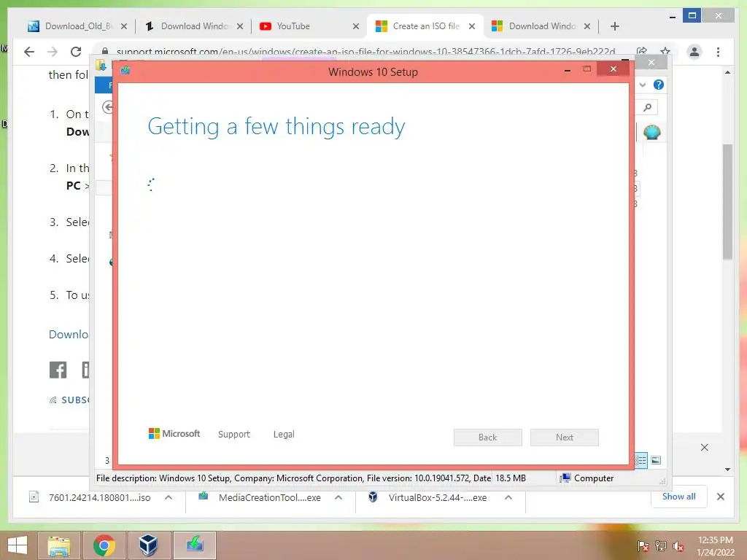The height and width of the screenshot is (560, 747).
Task: Show all downloads
Action: pyautogui.click(x=679, y=497)
